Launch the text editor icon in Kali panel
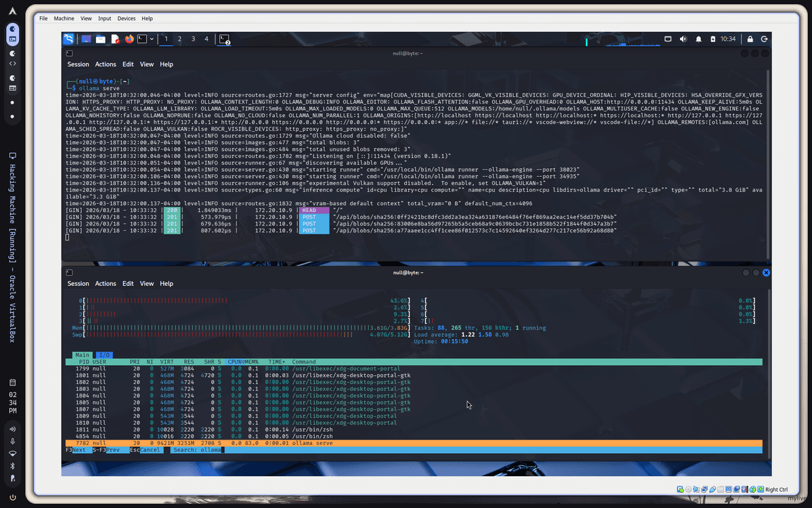This screenshot has height=508, width=812. 115,39
